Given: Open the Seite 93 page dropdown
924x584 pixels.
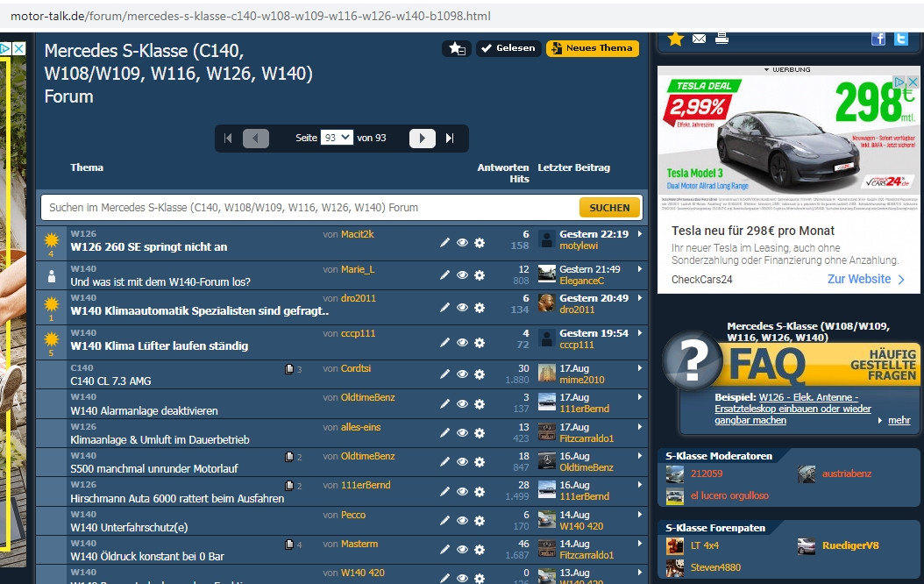Looking at the screenshot, I should click(x=337, y=138).
